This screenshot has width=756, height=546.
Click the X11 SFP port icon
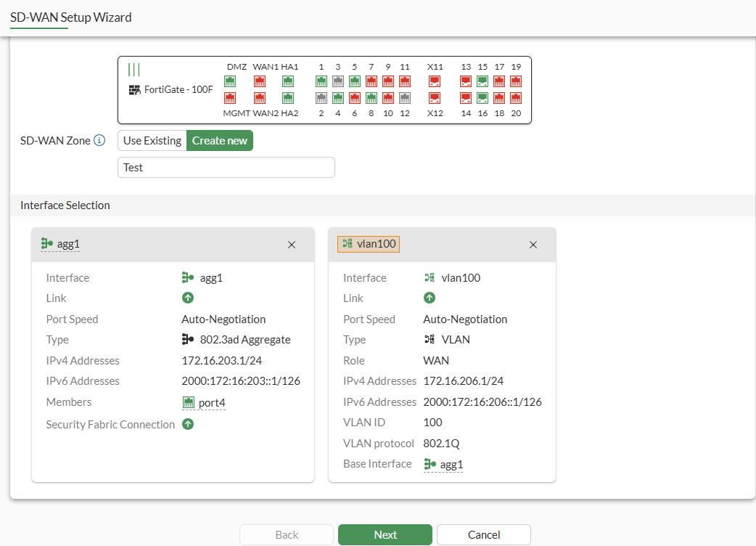[435, 81]
